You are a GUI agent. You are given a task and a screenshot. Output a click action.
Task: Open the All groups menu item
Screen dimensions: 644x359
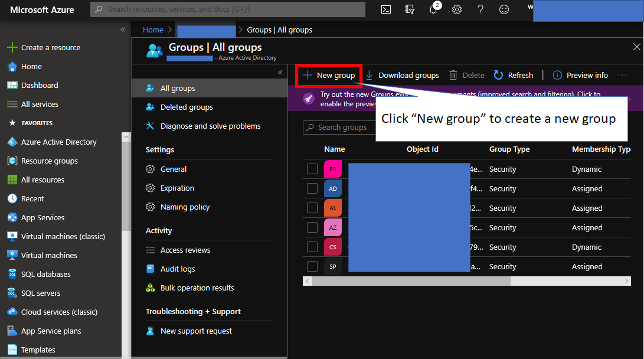coord(210,89)
